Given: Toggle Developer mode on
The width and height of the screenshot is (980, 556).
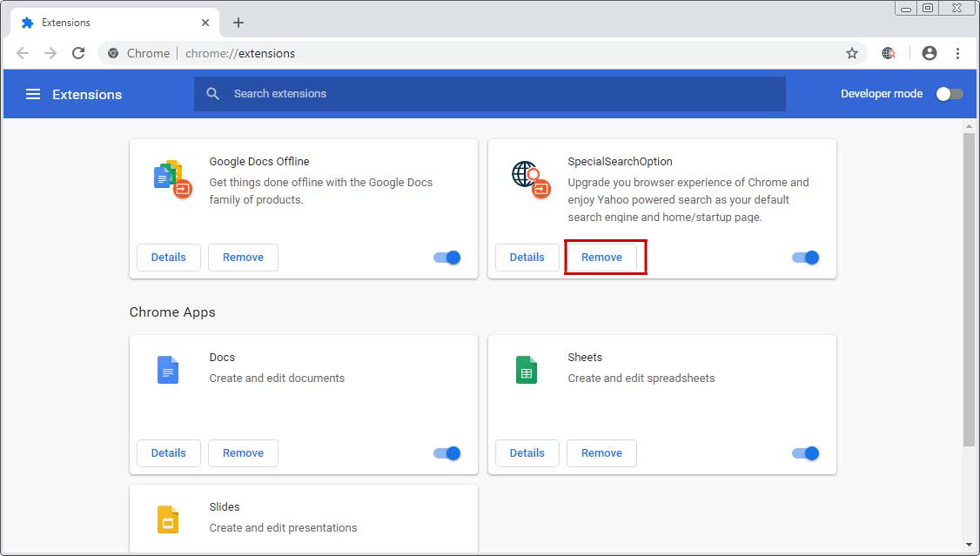Looking at the screenshot, I should click(x=950, y=94).
